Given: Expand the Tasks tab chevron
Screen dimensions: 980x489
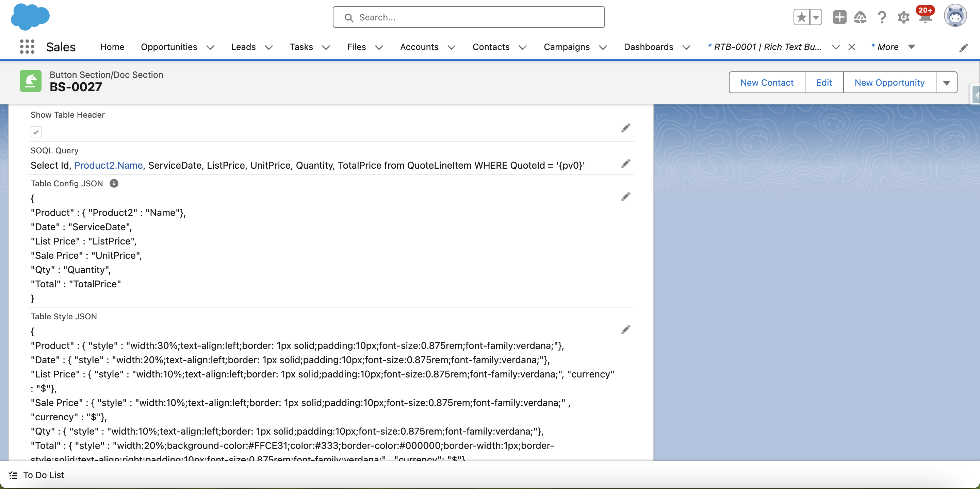Looking at the screenshot, I should pos(326,47).
